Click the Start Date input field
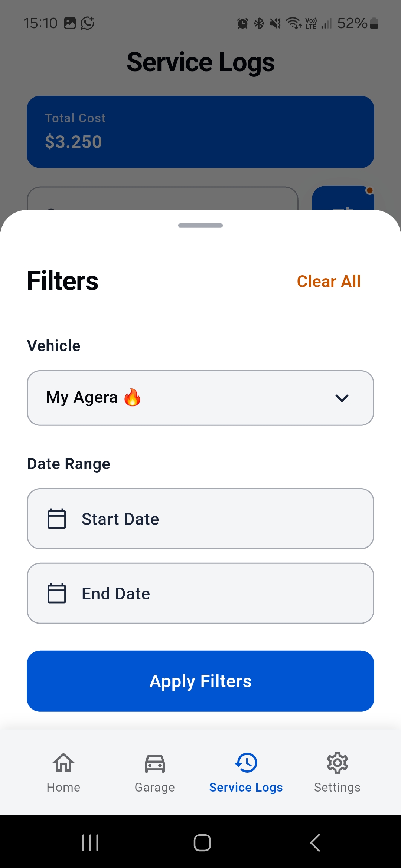 point(200,519)
